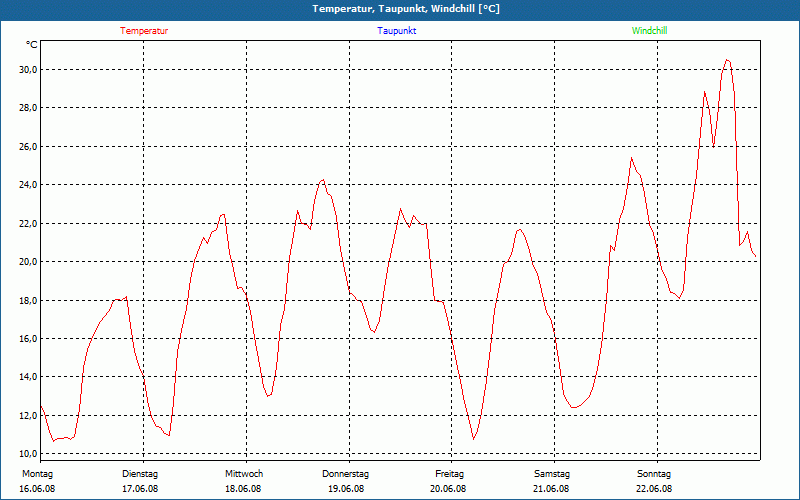
Task: Click the blue Taupunkt legend label
Action: tap(396, 31)
